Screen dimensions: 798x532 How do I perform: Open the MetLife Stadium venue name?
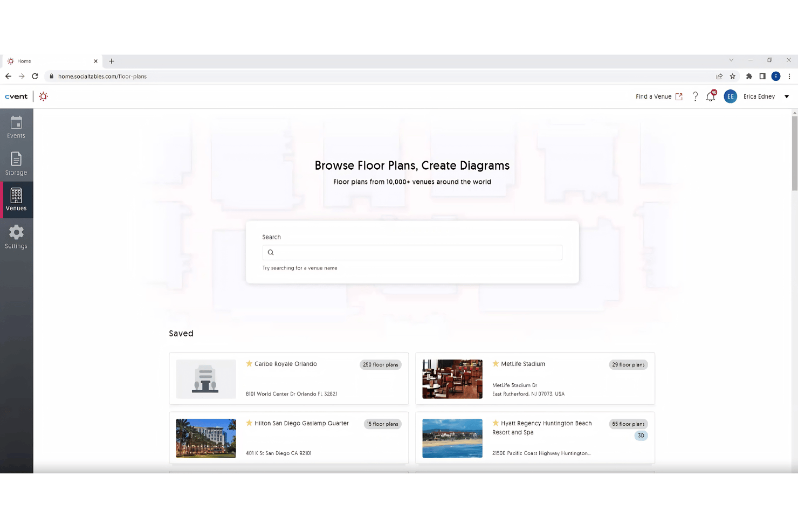point(523,364)
